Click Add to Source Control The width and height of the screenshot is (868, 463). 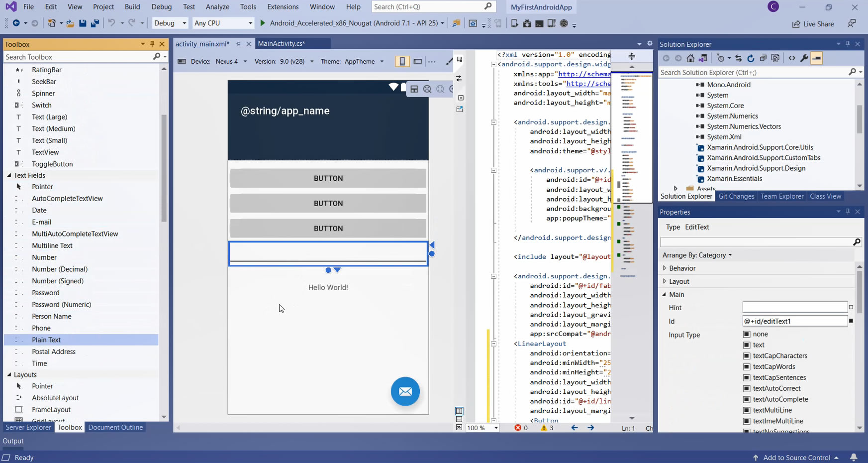796,458
